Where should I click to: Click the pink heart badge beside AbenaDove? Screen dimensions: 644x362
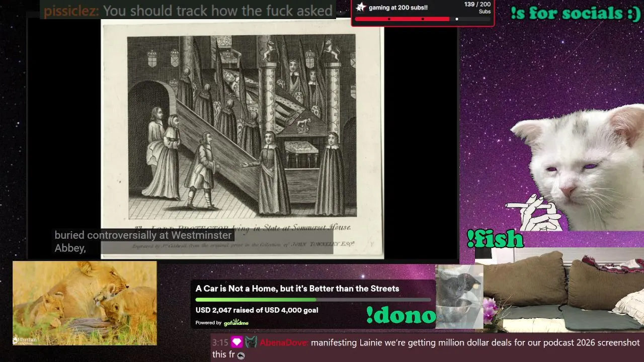[237, 342]
